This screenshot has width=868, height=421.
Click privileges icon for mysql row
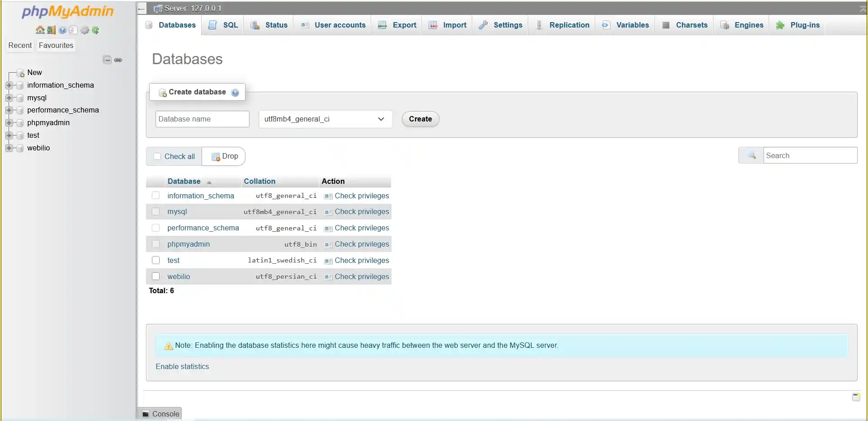pos(329,212)
